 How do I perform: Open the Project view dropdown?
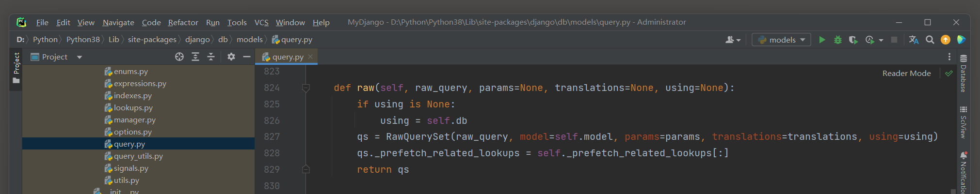(x=57, y=57)
